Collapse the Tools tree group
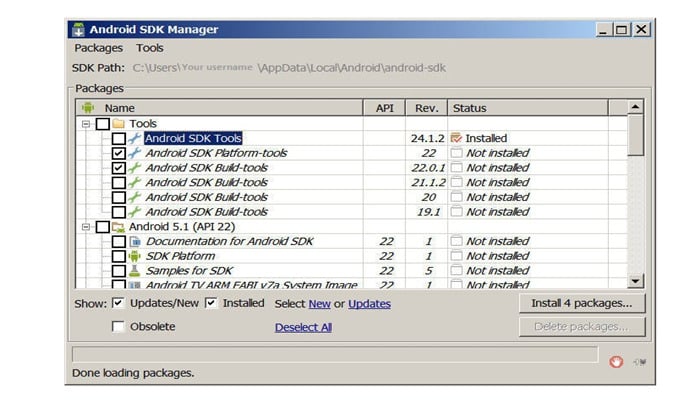 [x=86, y=124]
